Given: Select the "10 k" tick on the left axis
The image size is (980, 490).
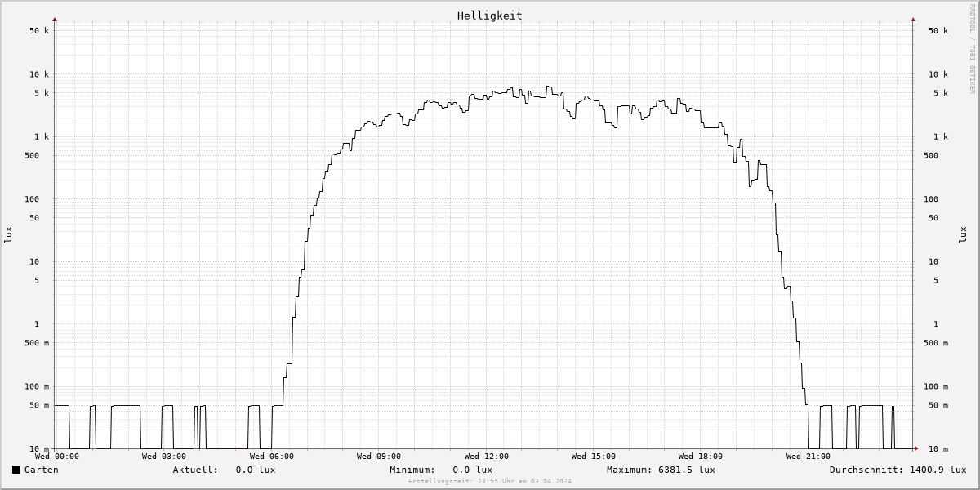Looking at the screenshot, I should tap(39, 74).
